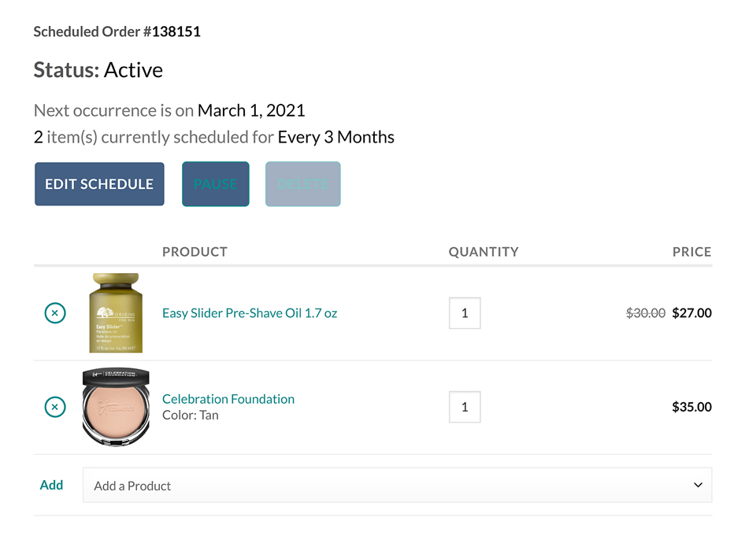Click the Every 3 Months frequency text

pos(336,138)
